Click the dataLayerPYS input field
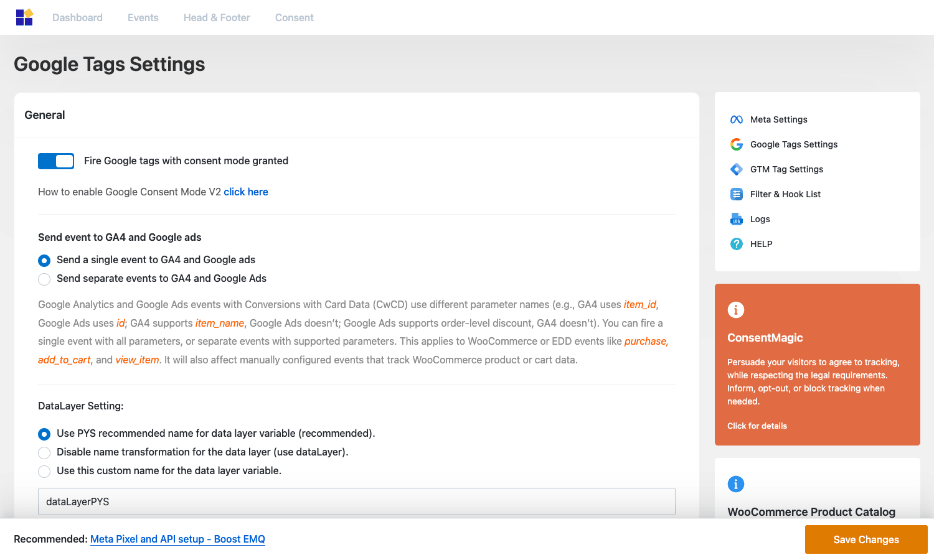The image size is (934, 560). coord(357,502)
